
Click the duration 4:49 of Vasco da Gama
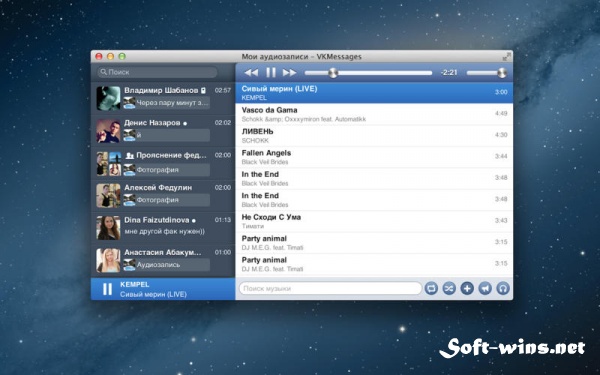click(501, 113)
